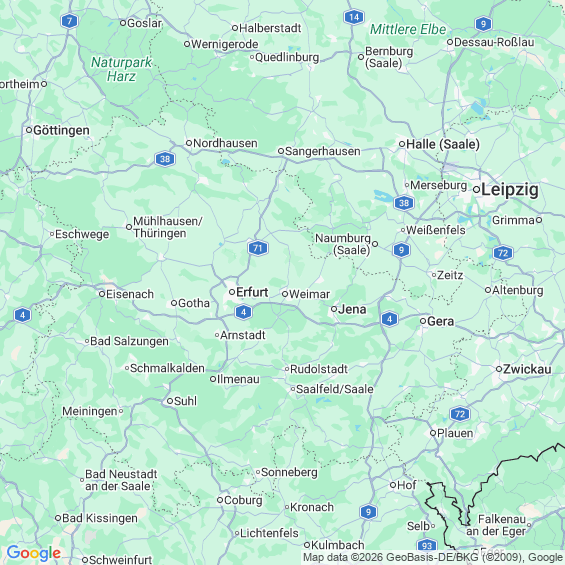Image resolution: width=565 pixels, height=565 pixels.
Task: Click the A14 highway shield near Mittlere Elbe
Action: (354, 17)
